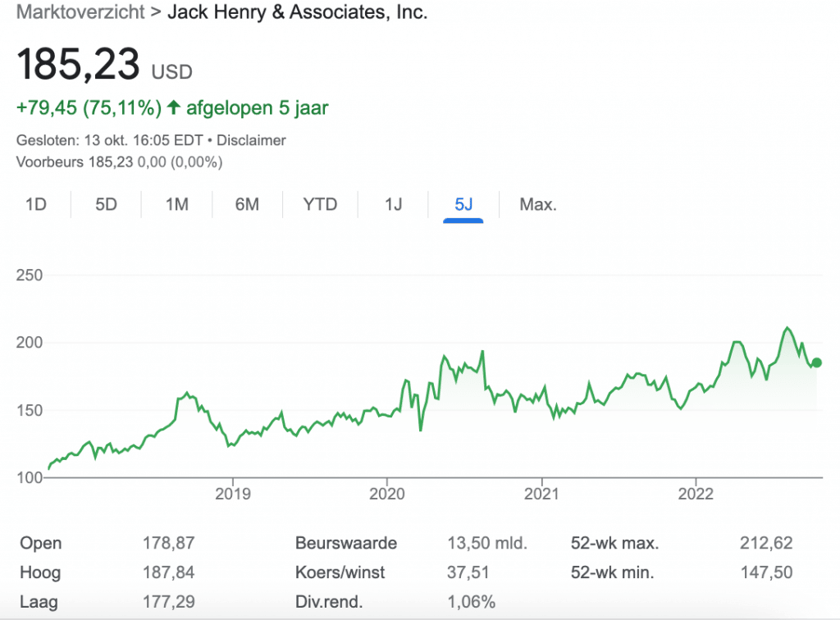Click the Beurswaarde label

click(x=345, y=543)
